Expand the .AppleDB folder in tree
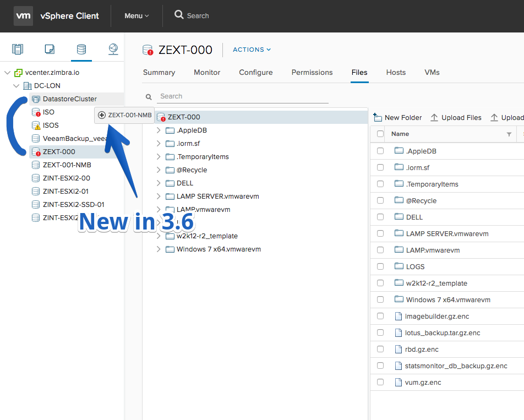This screenshot has width=524, height=420. pos(159,130)
